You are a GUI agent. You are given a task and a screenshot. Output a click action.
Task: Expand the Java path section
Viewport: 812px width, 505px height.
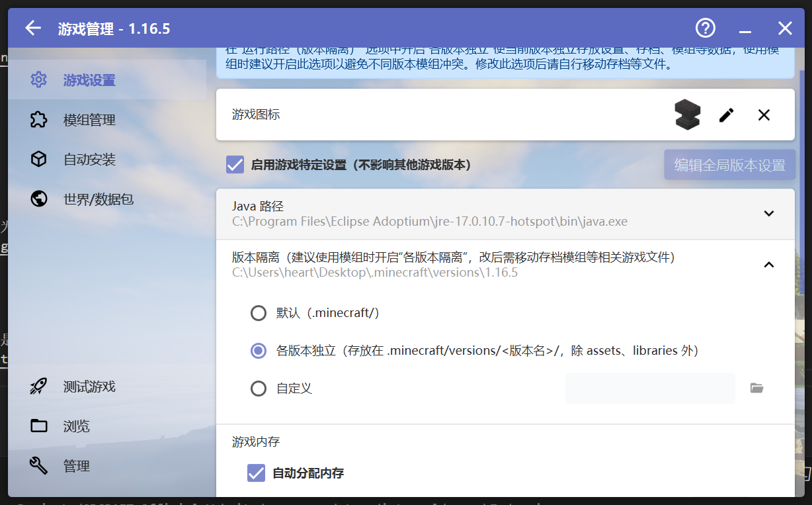[768, 214]
